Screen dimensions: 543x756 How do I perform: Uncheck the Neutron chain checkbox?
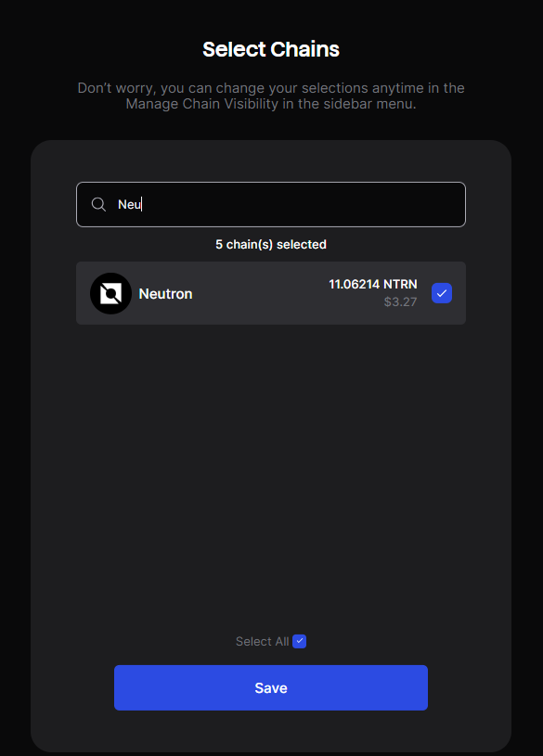[x=442, y=293]
